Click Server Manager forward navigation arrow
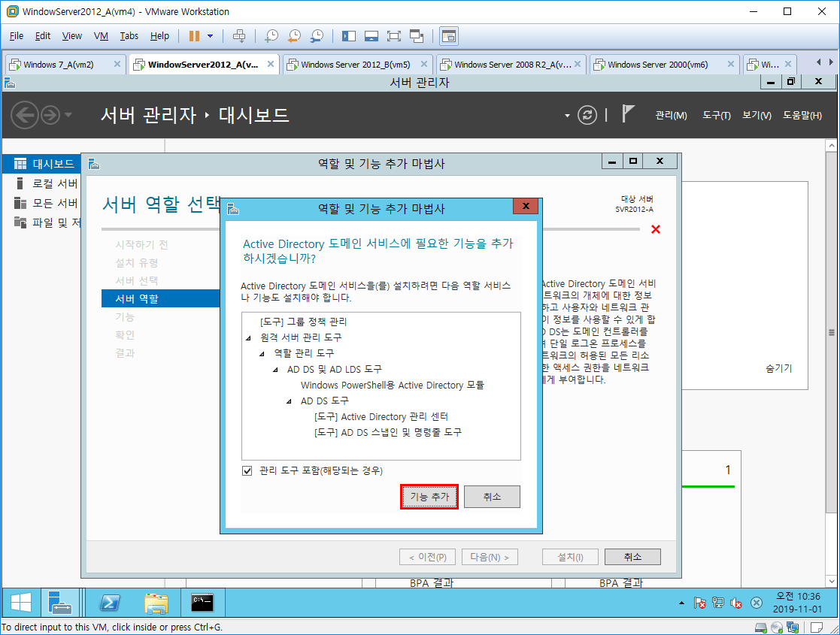Screen dimensions: 840x635 coord(50,115)
